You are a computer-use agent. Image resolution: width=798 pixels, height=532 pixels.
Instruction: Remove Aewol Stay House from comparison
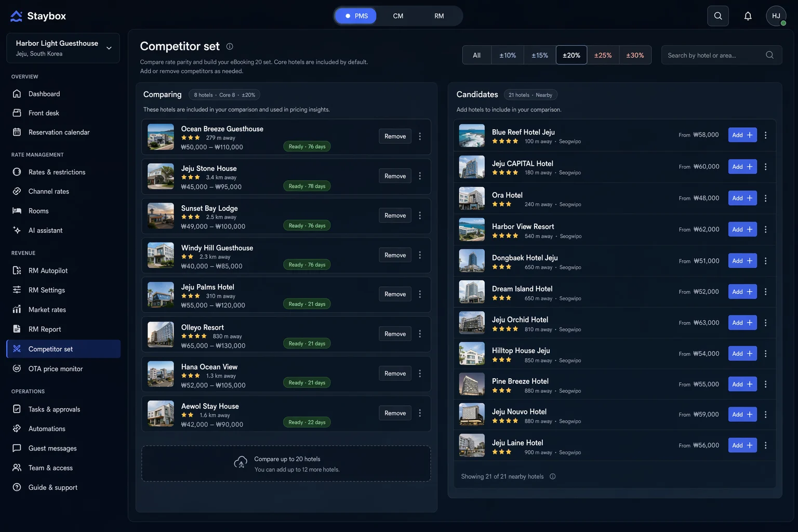[395, 413]
